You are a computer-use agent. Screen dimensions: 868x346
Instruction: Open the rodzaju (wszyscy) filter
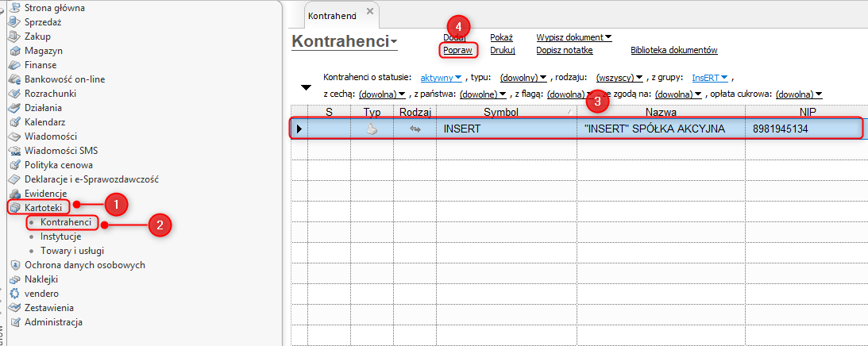[619, 78]
